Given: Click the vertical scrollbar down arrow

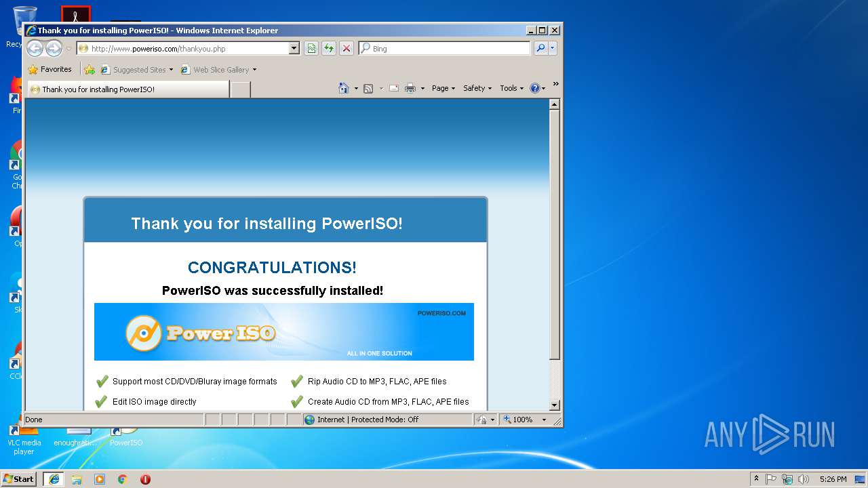Looking at the screenshot, I should pyautogui.click(x=554, y=405).
